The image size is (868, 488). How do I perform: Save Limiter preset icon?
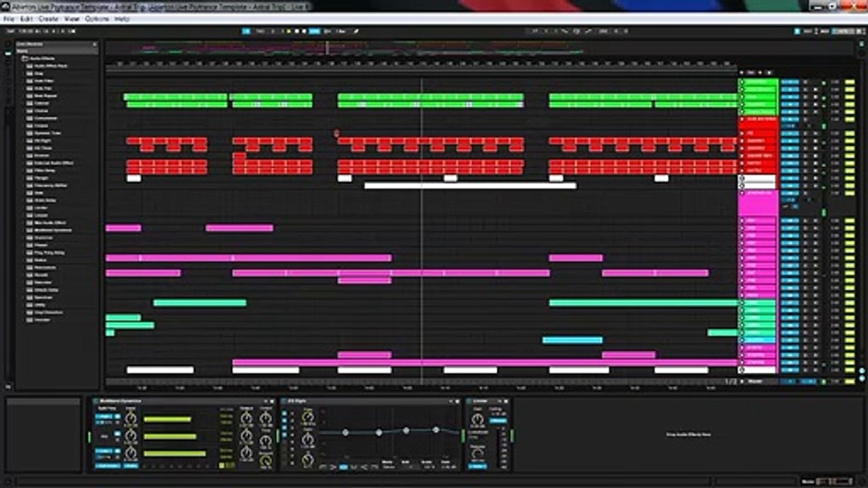[x=506, y=401]
